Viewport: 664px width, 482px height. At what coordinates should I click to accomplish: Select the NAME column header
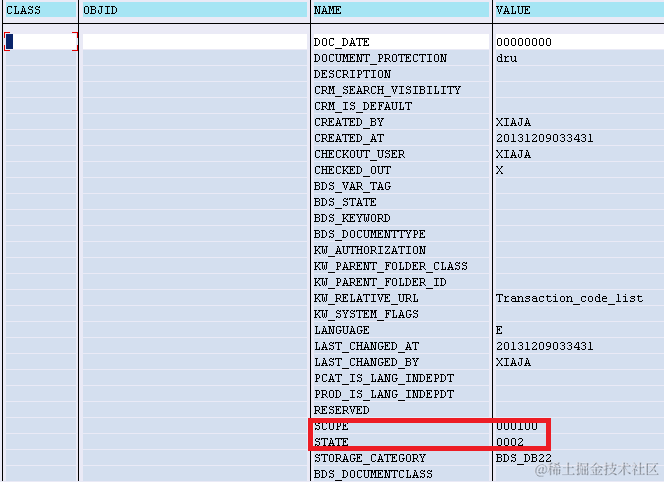(x=401, y=10)
